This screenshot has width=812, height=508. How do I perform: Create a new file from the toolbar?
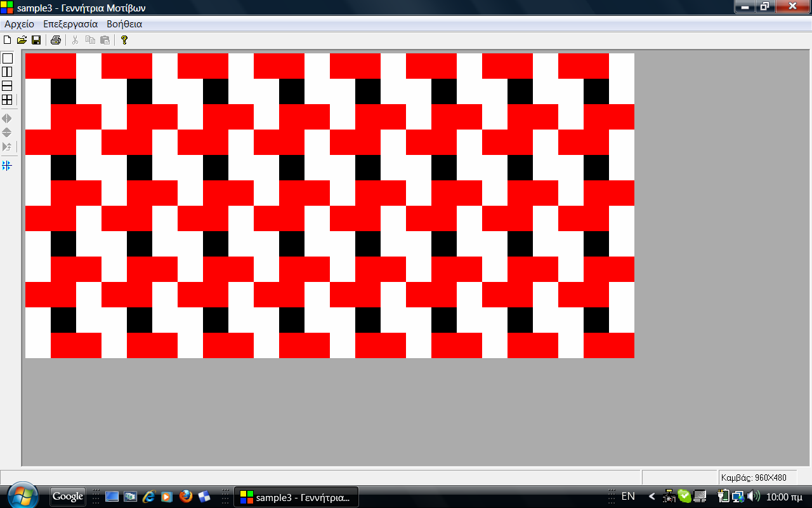(x=8, y=40)
